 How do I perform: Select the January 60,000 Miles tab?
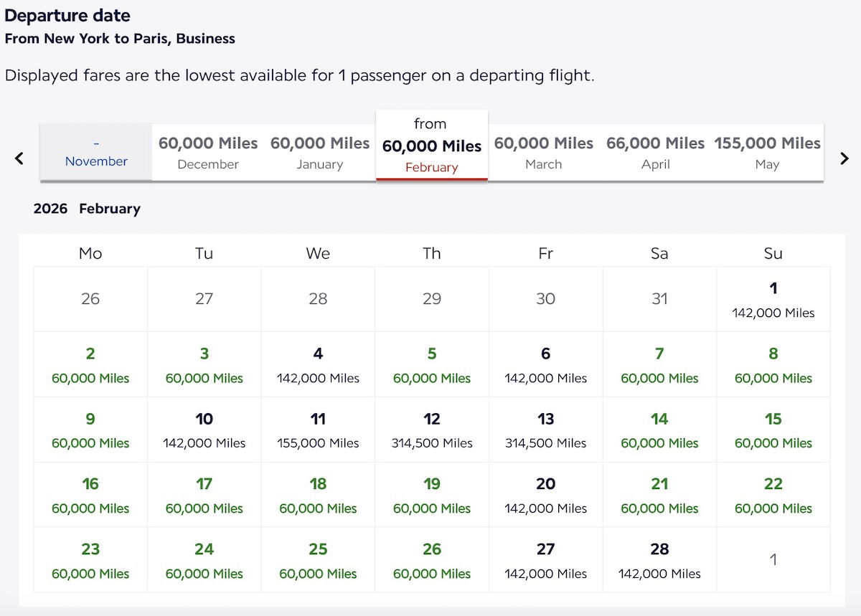pyautogui.click(x=319, y=152)
